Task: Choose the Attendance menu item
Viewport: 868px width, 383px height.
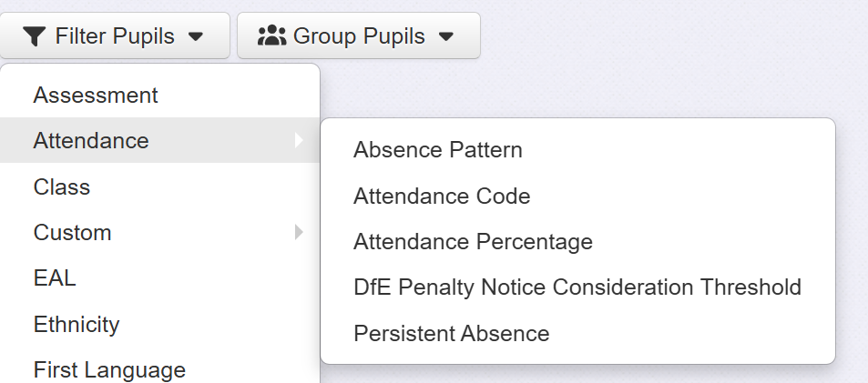Action: pyautogui.click(x=91, y=140)
